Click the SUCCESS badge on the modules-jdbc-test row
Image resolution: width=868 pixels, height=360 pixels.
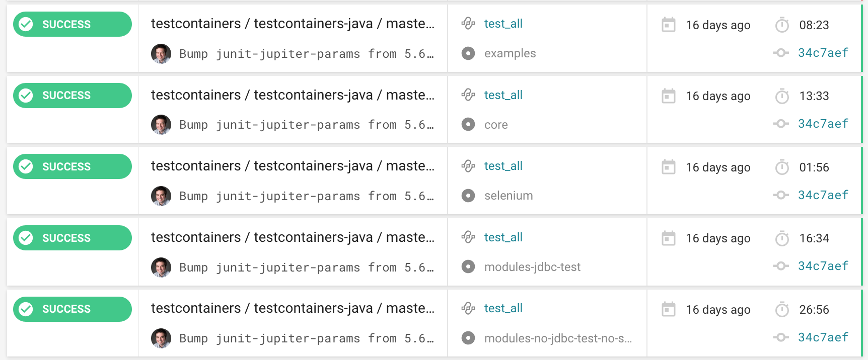[x=72, y=237]
